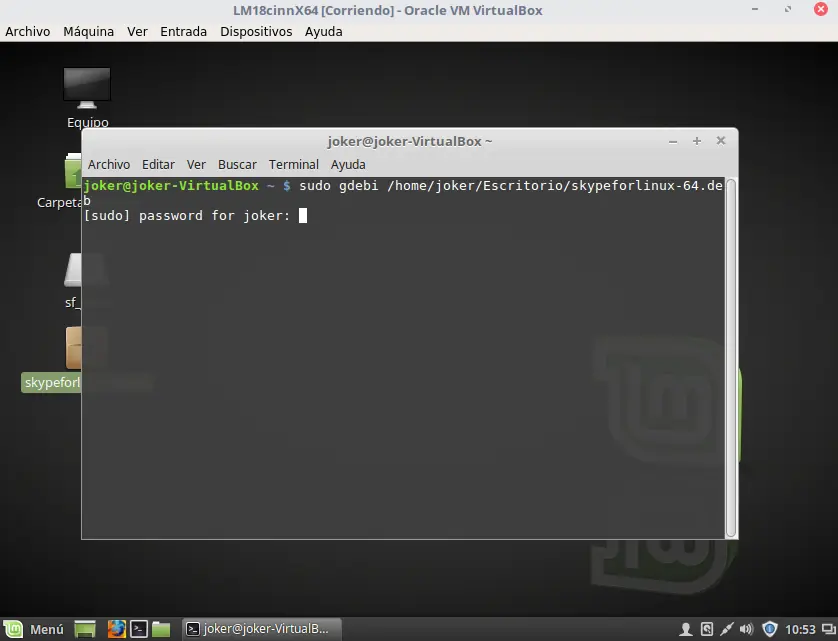
Task: Open the terminal's Archivo menu
Action: [x=109, y=165]
